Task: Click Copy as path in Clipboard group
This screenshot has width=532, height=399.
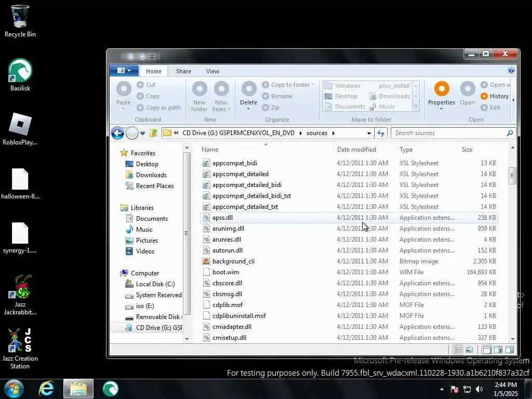Action: point(159,108)
